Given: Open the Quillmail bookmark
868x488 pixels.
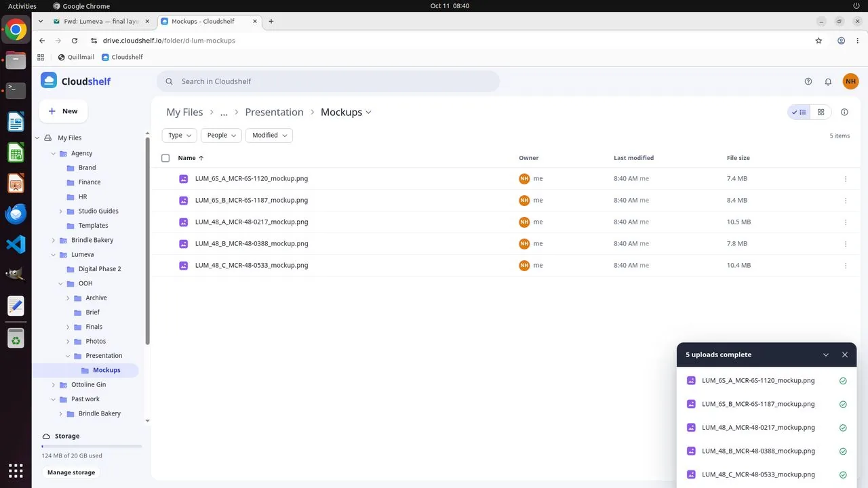Looking at the screenshot, I should point(76,58).
